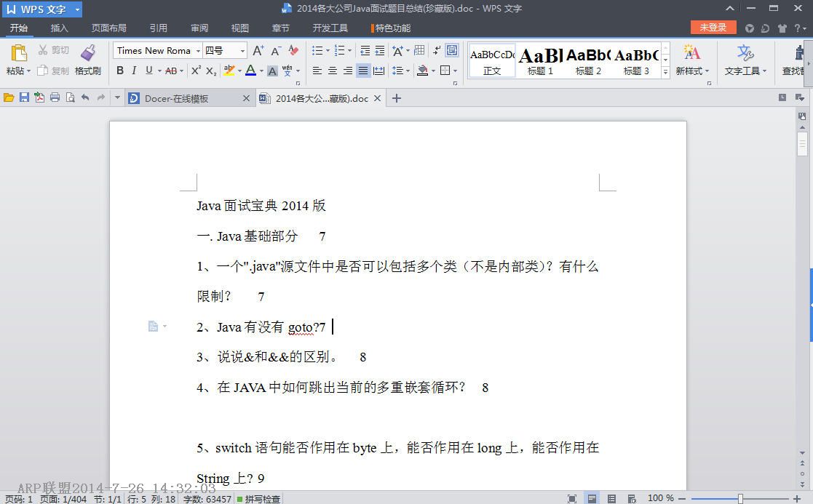Click the phonetic guide wén icon

click(287, 71)
